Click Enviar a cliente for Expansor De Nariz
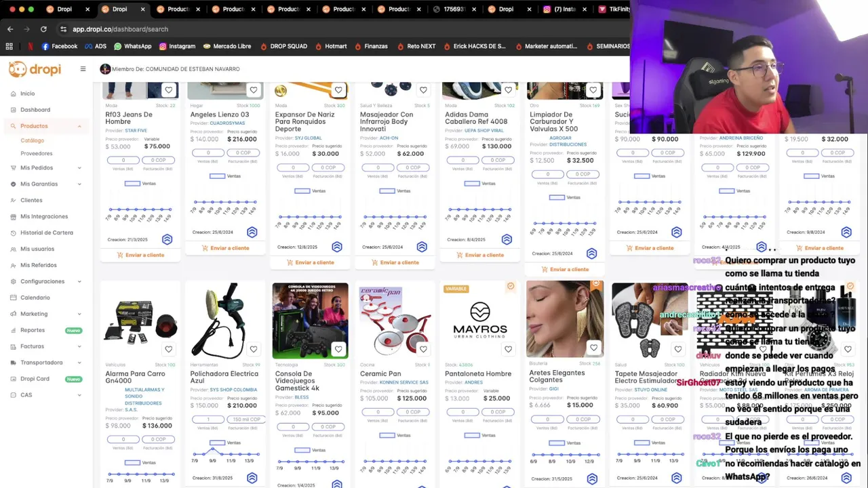 [x=310, y=262]
